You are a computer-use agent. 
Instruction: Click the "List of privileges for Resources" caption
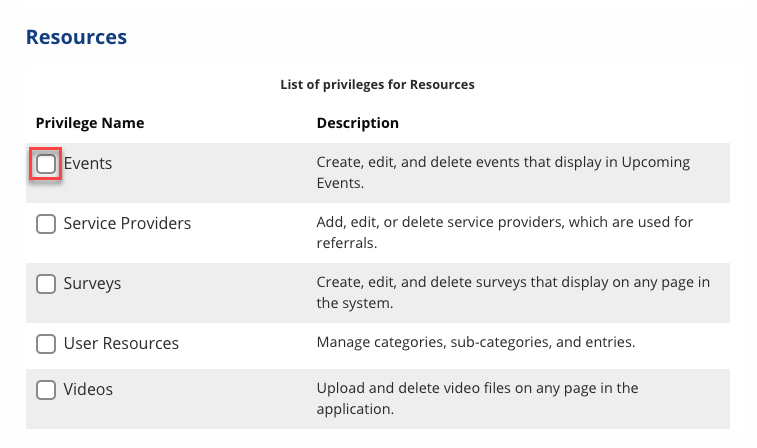pyautogui.click(x=377, y=85)
